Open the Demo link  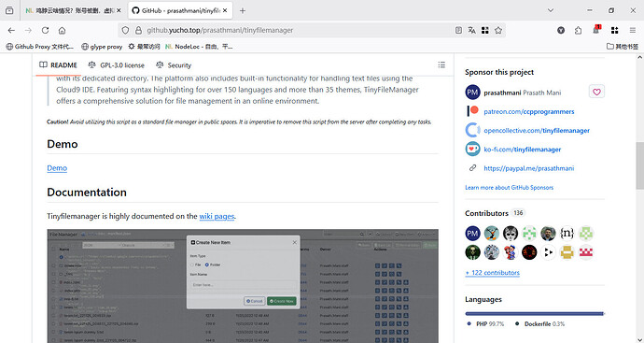(x=57, y=168)
